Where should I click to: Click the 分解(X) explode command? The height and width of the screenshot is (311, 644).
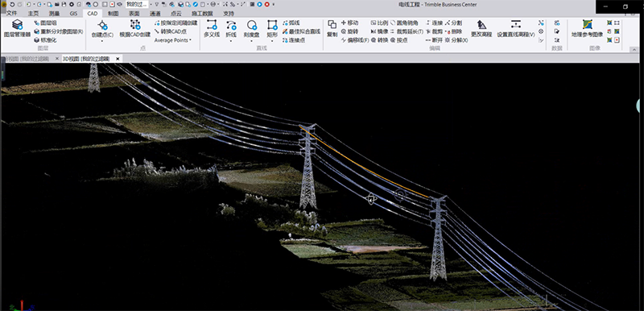[456, 39]
